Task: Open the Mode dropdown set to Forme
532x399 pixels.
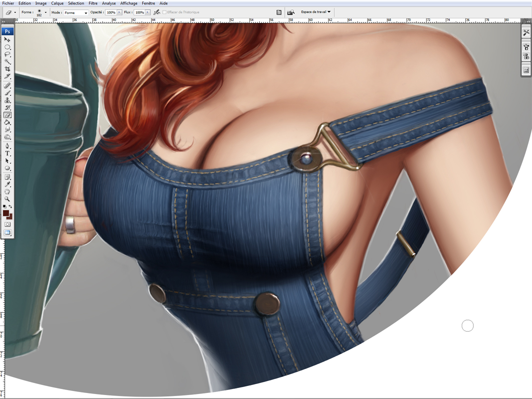Action: click(x=76, y=12)
